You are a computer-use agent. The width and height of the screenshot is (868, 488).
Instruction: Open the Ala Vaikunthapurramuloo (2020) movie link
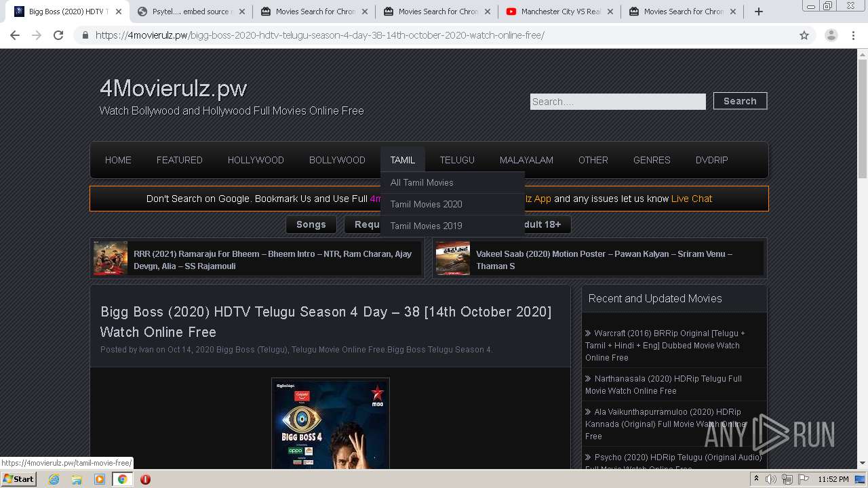[666, 424]
